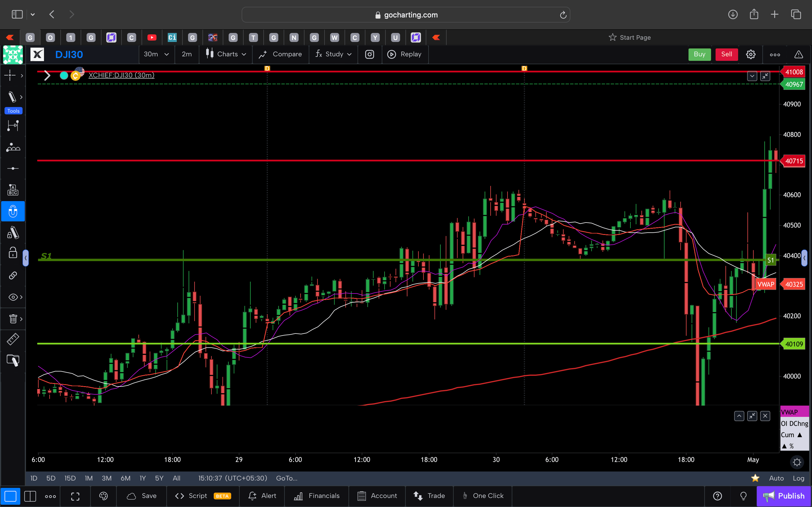Open the theme palette picker
The width and height of the screenshot is (812, 507).
(x=103, y=496)
